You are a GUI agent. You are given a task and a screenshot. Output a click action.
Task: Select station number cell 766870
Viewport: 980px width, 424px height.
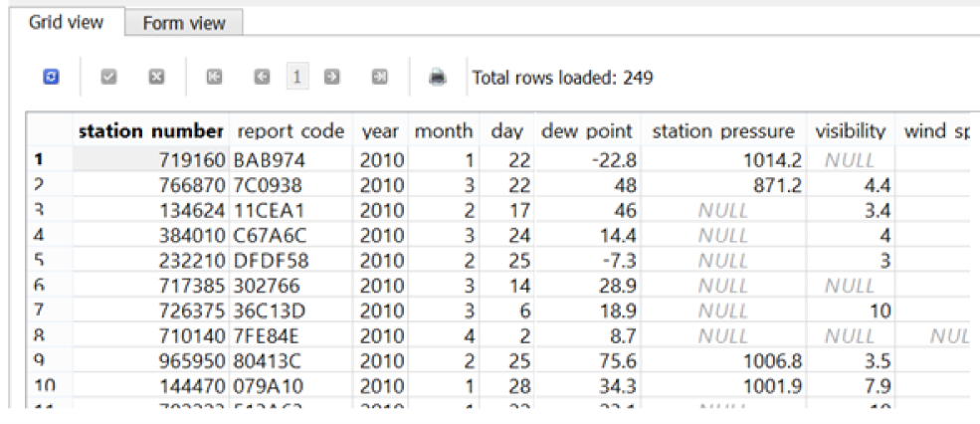[150, 185]
